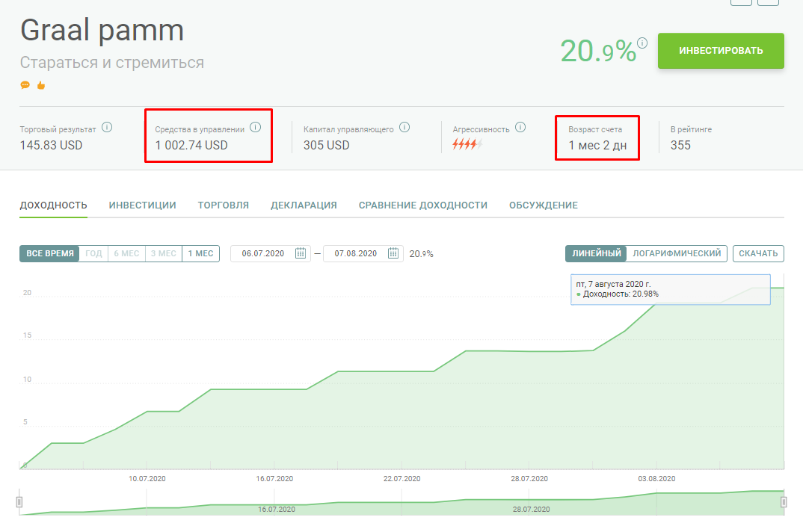This screenshot has width=803, height=532.
Task: Click the 22.07.2020 axis label
Action: click(x=402, y=479)
